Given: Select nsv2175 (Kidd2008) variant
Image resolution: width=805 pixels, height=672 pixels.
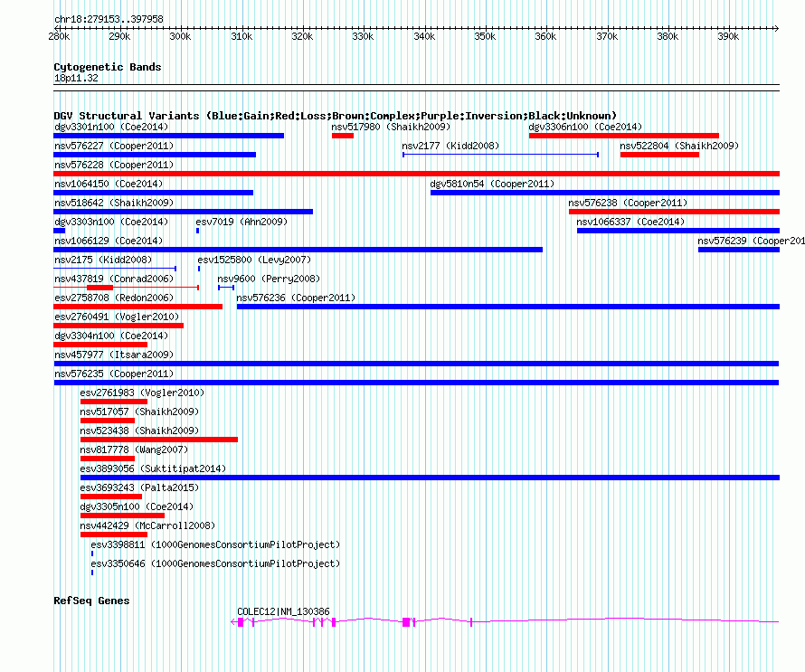Looking at the screenshot, I should [x=115, y=269].
